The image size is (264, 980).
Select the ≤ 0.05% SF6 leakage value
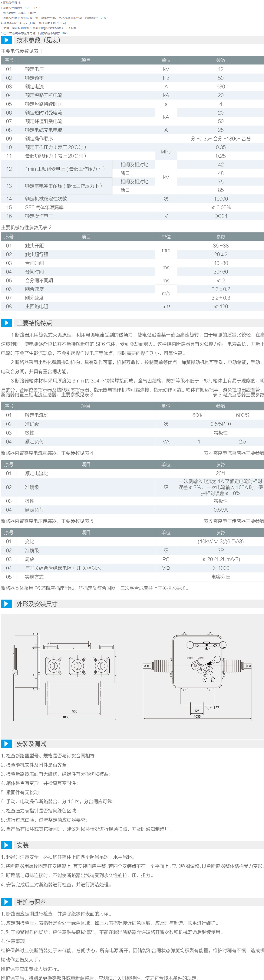click(x=221, y=207)
